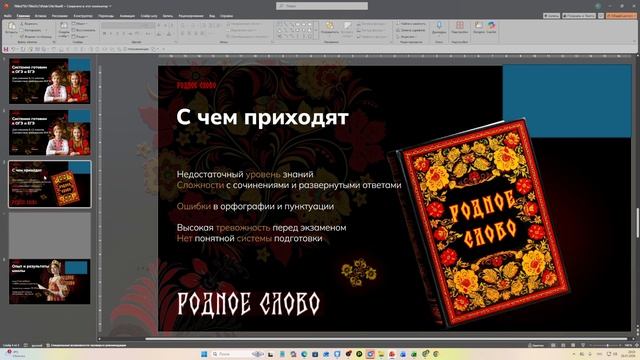Image resolution: width=640 pixels, height=360 pixels.
Task: Switch to the Анимация tab
Action: [127, 16]
